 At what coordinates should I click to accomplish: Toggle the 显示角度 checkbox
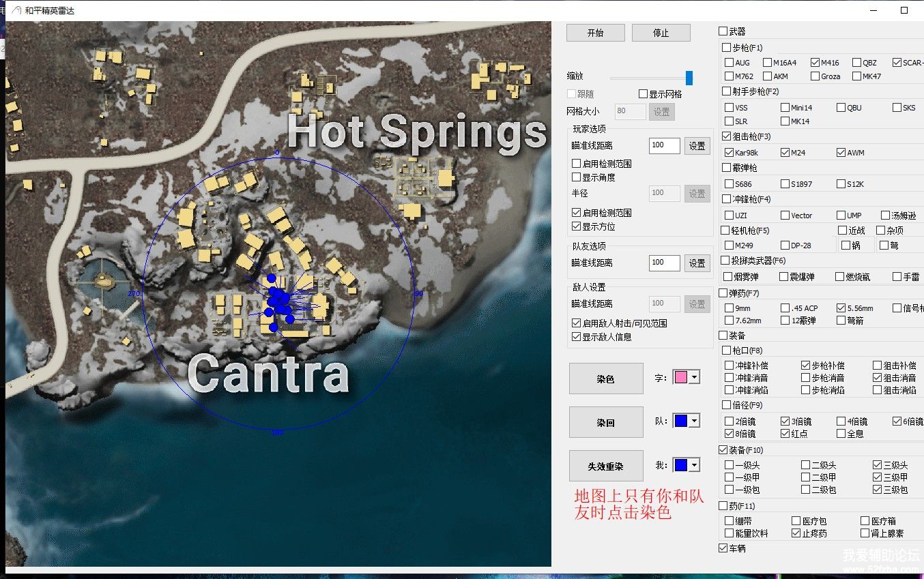click(577, 177)
